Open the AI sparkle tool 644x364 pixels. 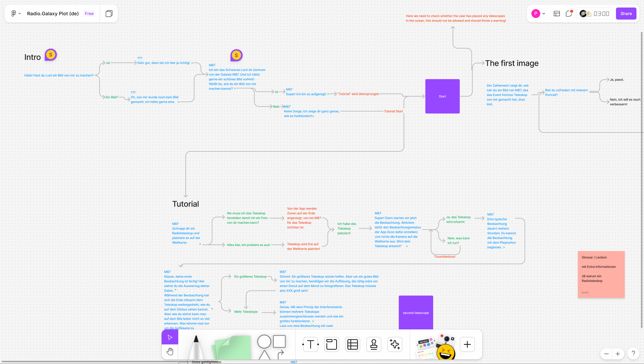pos(395,344)
